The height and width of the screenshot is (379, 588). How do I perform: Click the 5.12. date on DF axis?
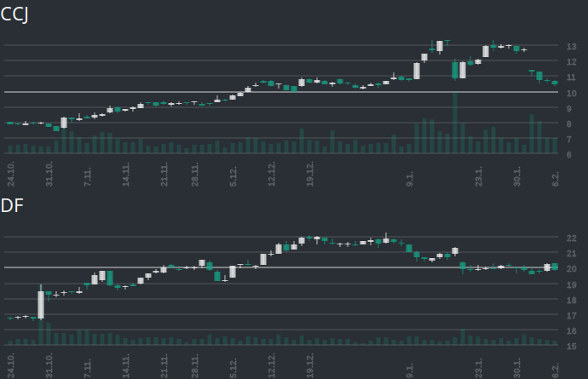coord(233,368)
